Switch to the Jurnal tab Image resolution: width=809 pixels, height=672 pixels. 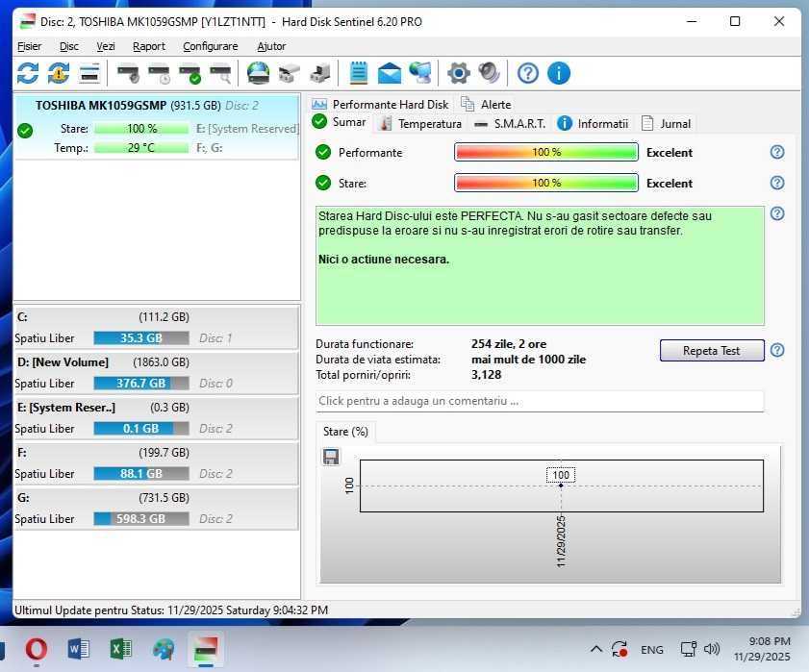point(666,124)
